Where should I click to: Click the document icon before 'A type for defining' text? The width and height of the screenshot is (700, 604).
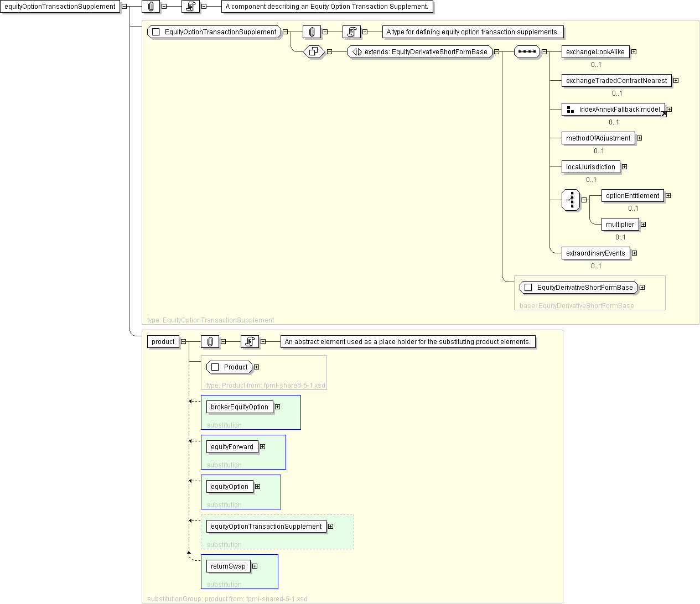pyautogui.click(x=351, y=32)
